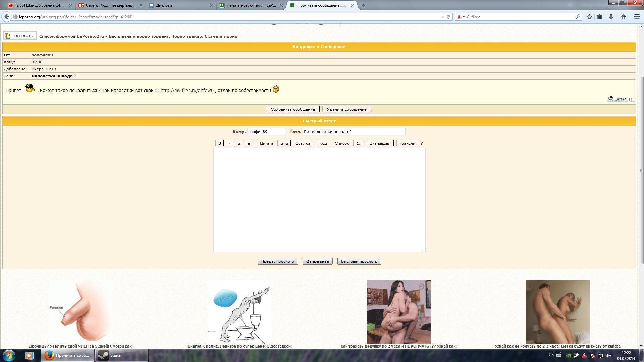Click the browser back arrow button
Image resolution: width=644 pixels, height=362 pixels.
coord(7,17)
